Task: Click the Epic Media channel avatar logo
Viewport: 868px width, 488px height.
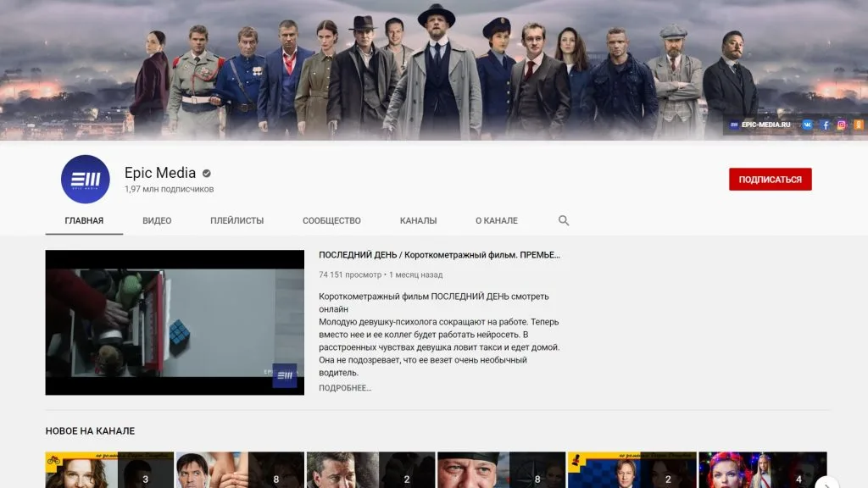Action: [x=84, y=180]
